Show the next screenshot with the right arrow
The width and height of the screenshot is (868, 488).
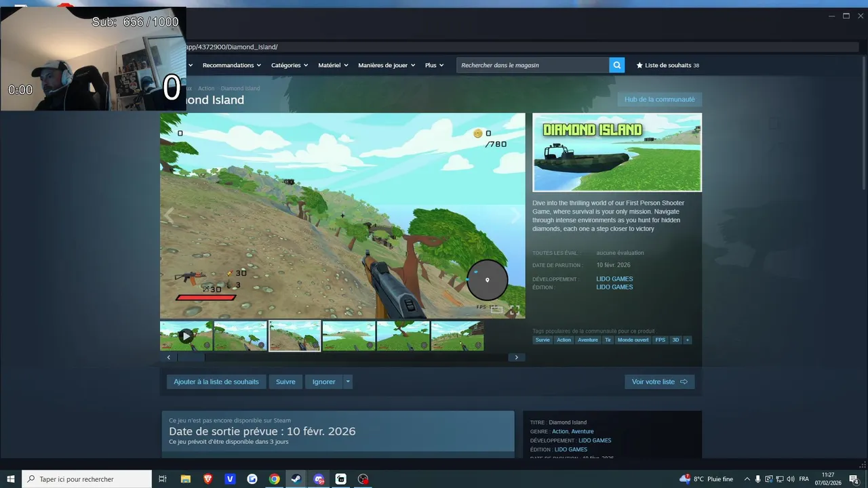[x=515, y=216]
